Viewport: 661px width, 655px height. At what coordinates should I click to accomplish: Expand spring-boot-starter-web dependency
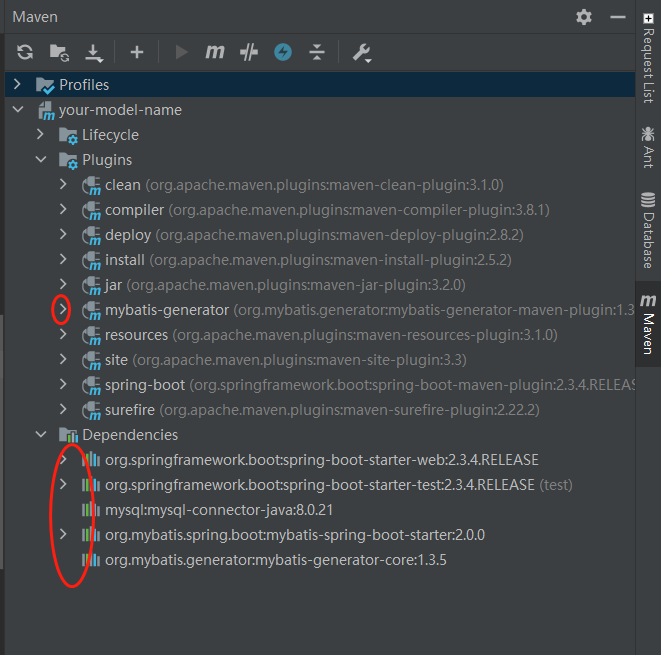(x=63, y=459)
